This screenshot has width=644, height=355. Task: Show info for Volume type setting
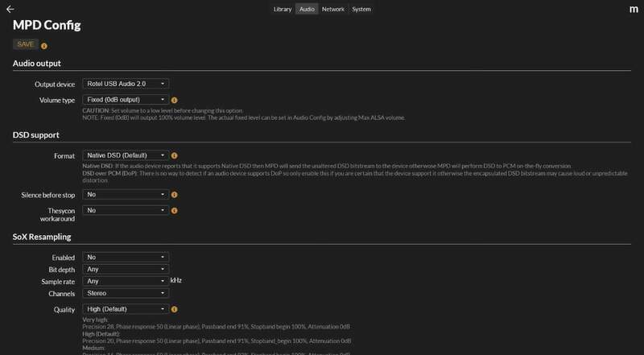coord(175,100)
